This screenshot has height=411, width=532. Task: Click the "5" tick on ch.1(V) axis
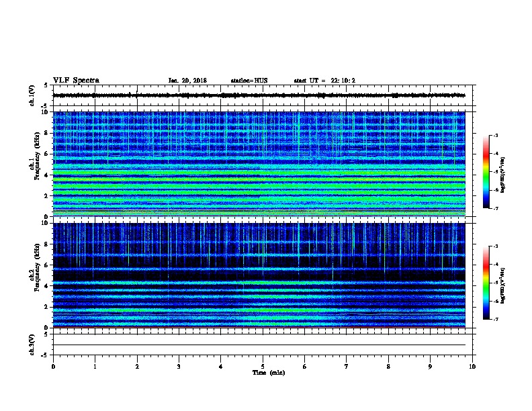point(46,85)
